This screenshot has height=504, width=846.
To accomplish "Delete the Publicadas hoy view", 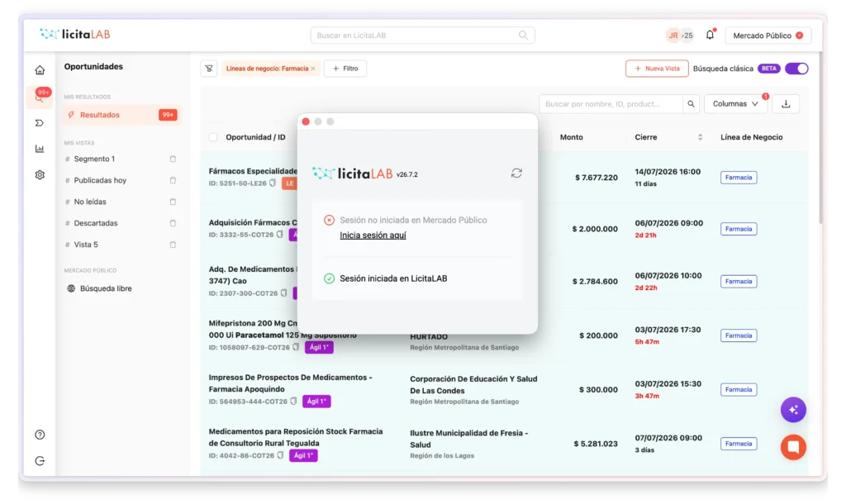I will coord(173,180).
